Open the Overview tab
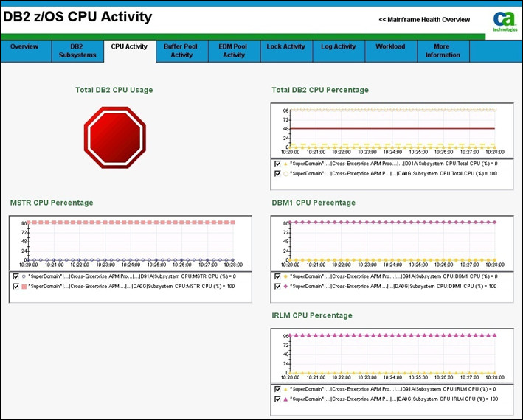This screenshot has height=420, width=523. 24,47
